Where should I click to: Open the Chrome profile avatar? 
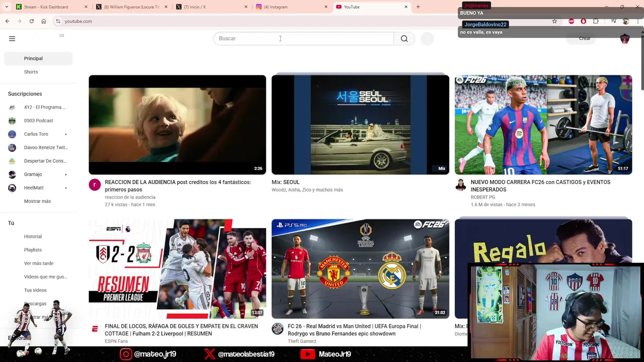click(x=626, y=21)
